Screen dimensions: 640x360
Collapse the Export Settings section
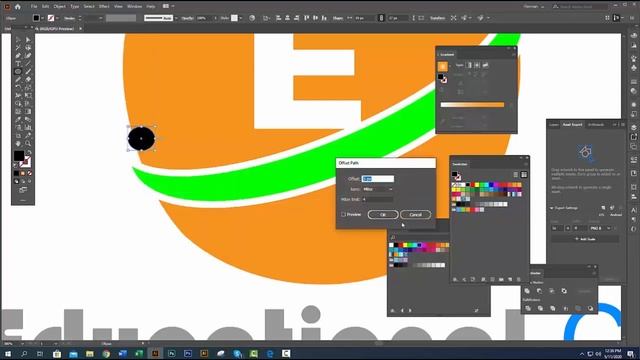(x=551, y=208)
